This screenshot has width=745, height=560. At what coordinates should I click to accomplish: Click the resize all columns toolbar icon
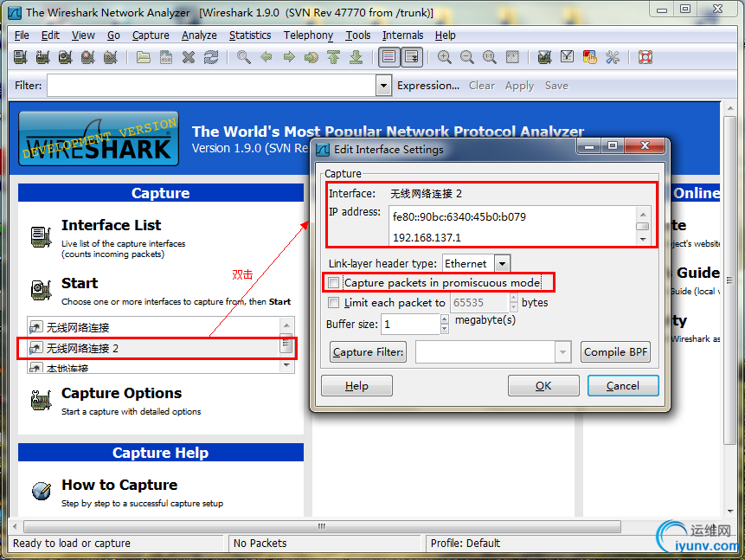[x=512, y=57]
